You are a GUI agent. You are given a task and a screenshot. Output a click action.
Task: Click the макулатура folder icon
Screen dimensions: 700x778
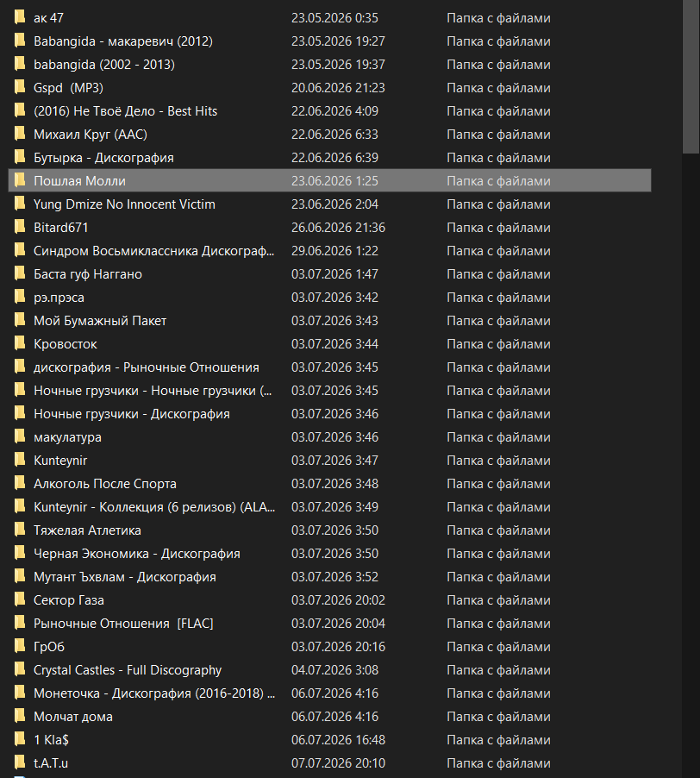point(20,437)
